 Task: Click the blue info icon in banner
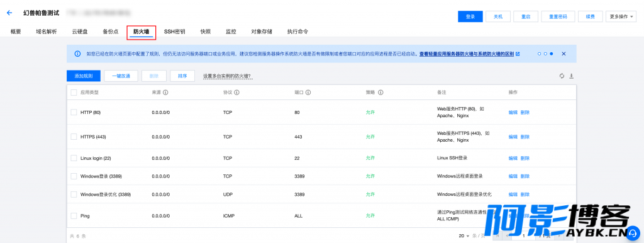click(77, 54)
